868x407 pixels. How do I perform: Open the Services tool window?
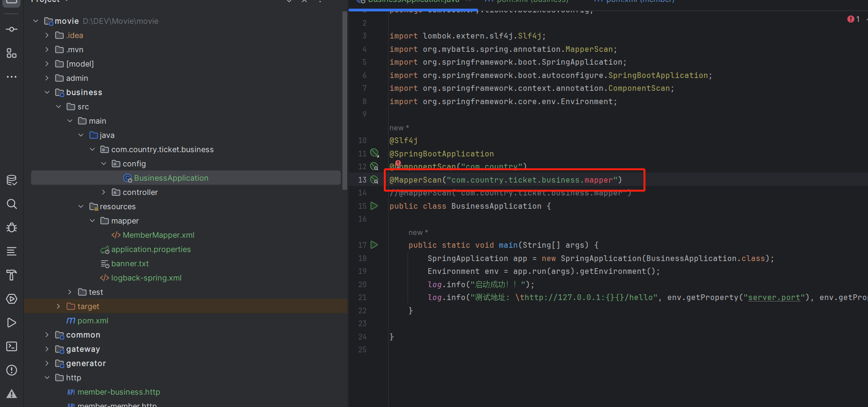click(x=12, y=299)
